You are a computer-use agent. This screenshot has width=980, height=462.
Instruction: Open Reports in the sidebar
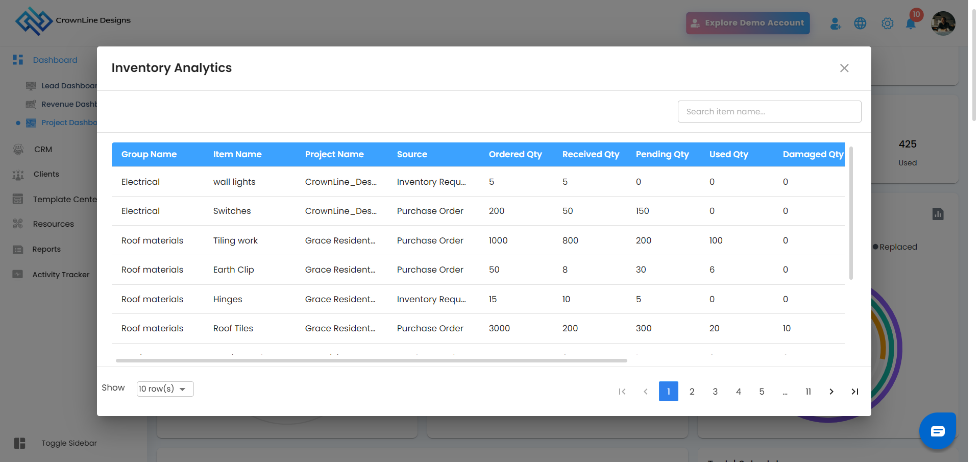46,249
